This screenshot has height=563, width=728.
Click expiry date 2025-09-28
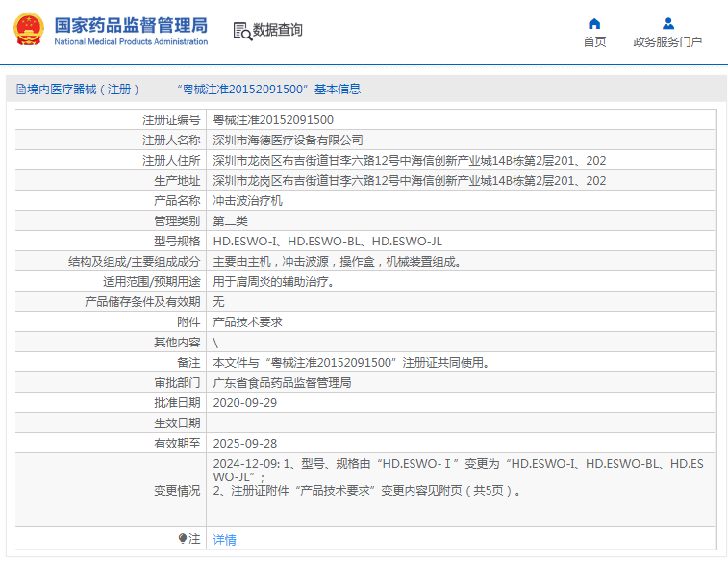[x=244, y=443]
